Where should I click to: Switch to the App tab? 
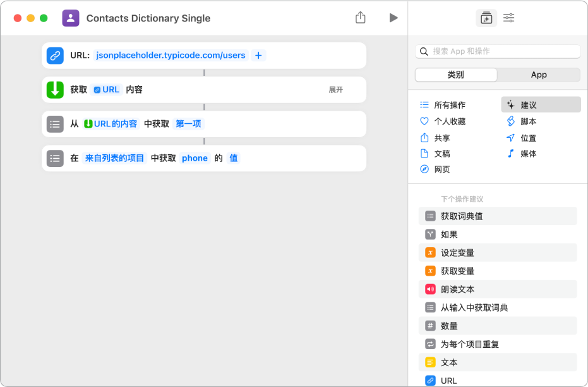tap(539, 75)
